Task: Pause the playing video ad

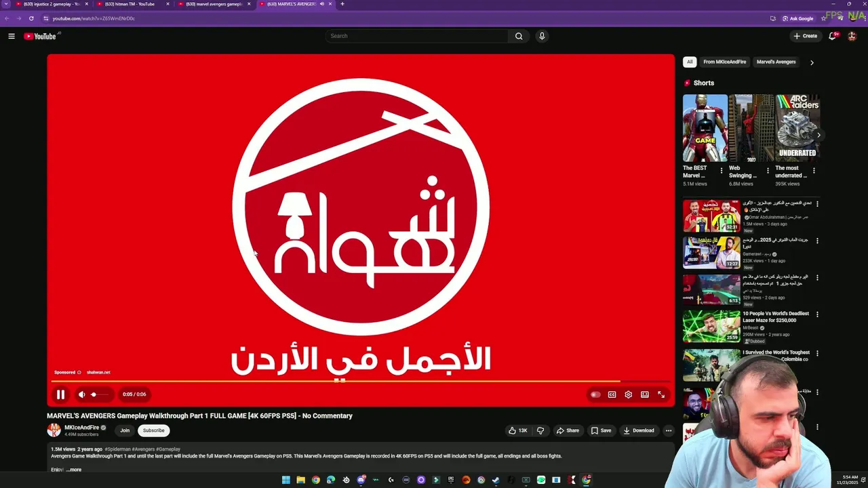Action: (x=60, y=394)
